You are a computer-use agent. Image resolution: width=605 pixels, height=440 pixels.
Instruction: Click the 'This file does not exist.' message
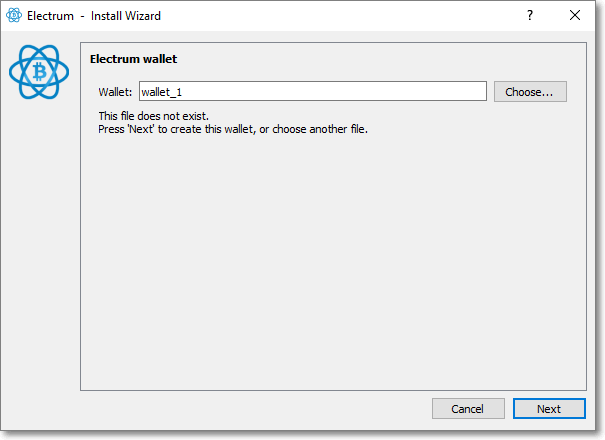pyautogui.click(x=154, y=116)
